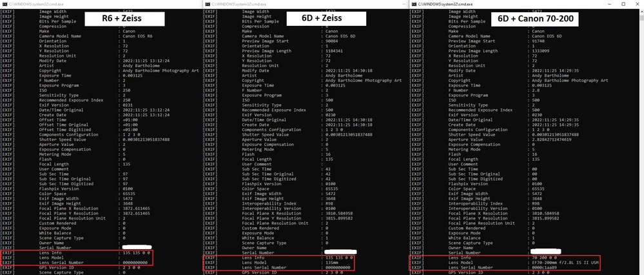Screen dimensions: 644x275
Task: Click 'Recommended Exposure Index' label in the middle window
Action: tap(274, 110)
